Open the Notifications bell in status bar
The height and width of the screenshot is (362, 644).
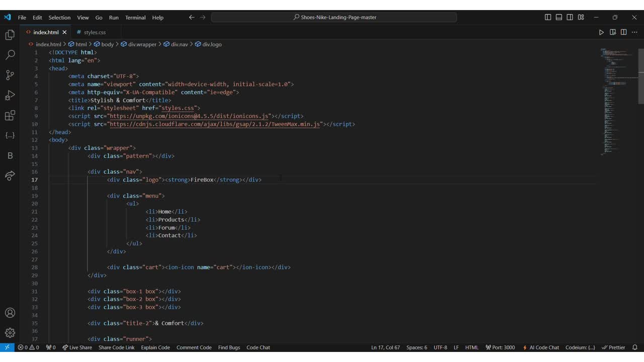[635, 347]
